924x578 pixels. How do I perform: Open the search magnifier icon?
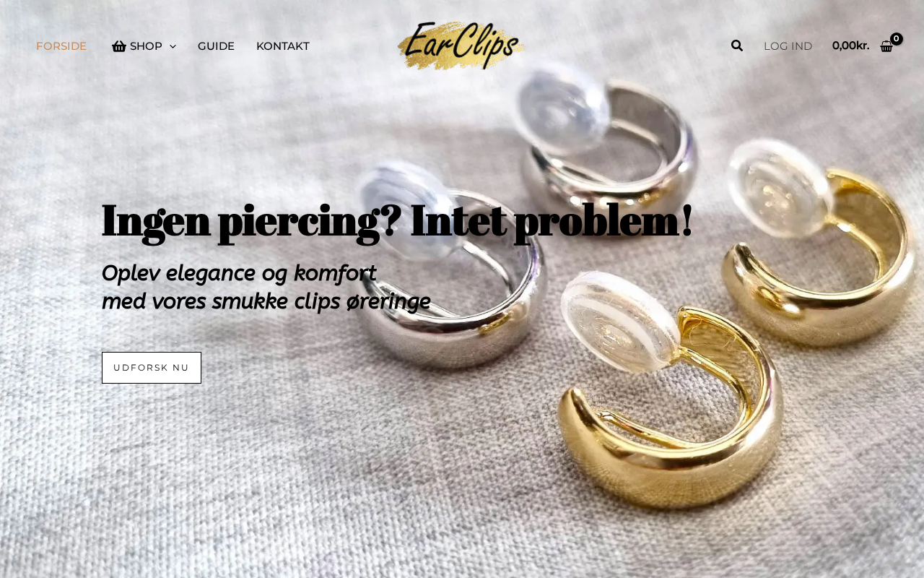pyautogui.click(x=736, y=46)
